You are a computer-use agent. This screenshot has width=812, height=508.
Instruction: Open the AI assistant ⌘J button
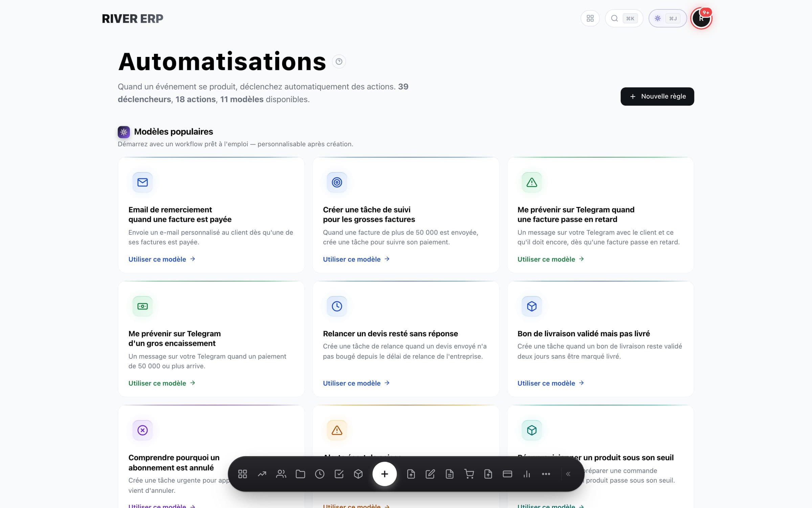667,18
